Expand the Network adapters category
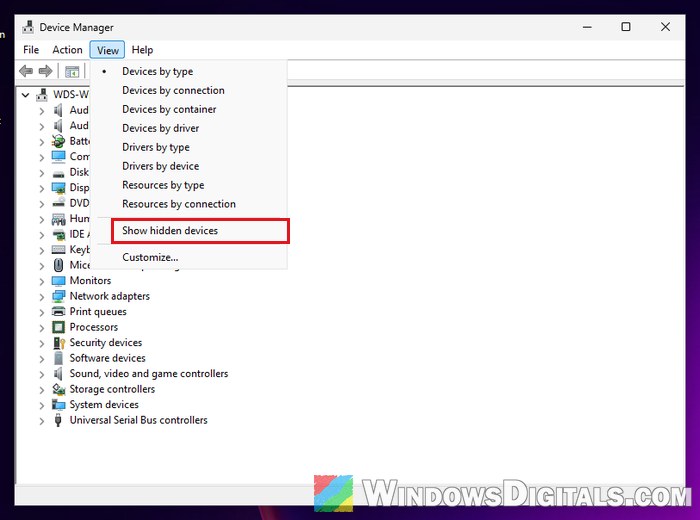 [42, 297]
